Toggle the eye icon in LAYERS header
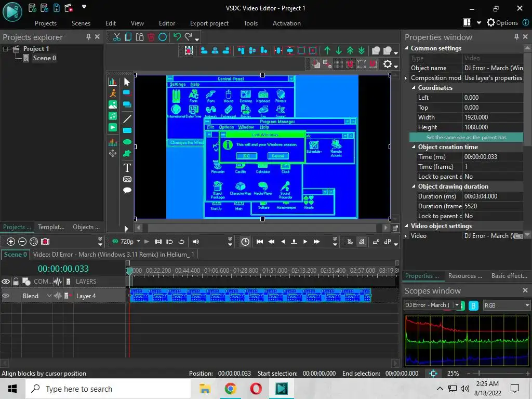The width and height of the screenshot is (532, 399). pyautogui.click(x=5, y=282)
